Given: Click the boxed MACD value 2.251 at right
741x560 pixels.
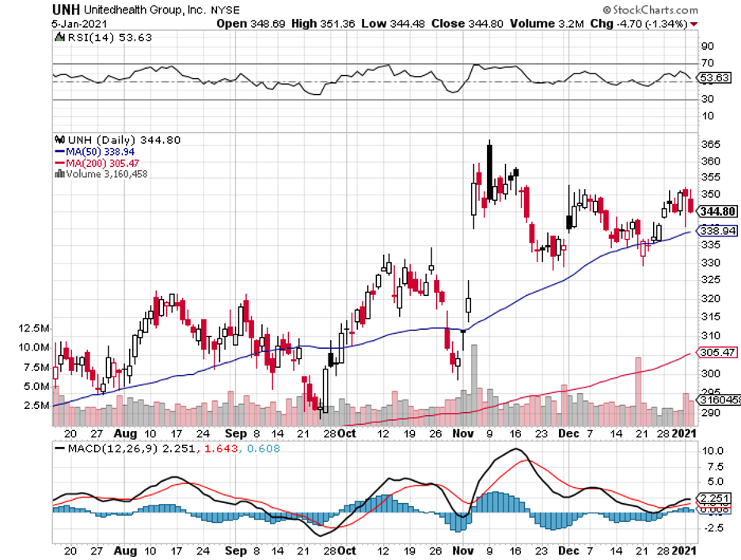Looking at the screenshot, I should point(716,498).
